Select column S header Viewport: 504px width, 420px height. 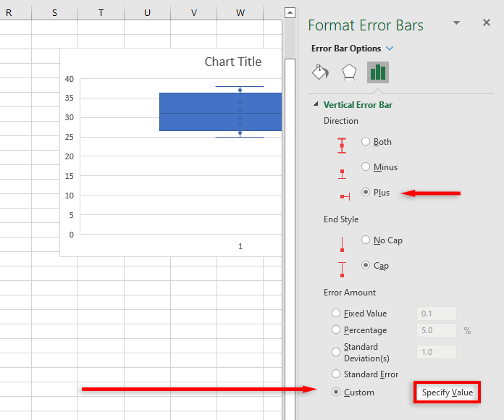coord(54,13)
